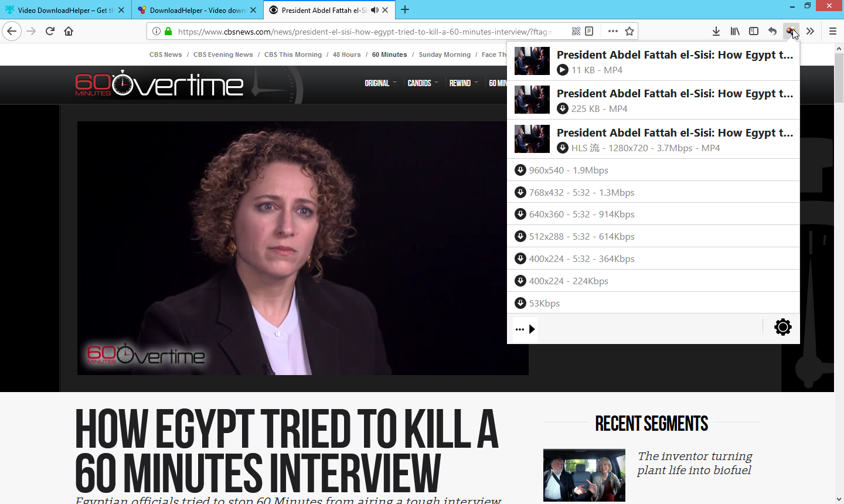Expand the ORIGINAL dropdown menu
844x504 pixels.
(380, 83)
